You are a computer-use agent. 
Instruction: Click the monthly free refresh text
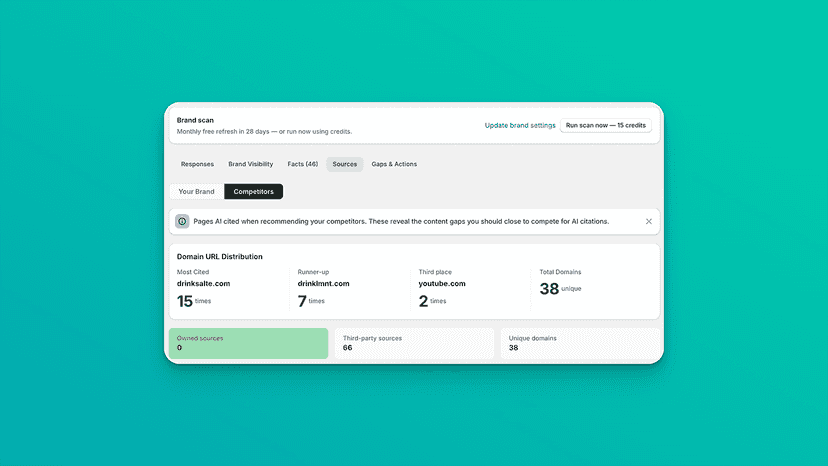click(264, 132)
